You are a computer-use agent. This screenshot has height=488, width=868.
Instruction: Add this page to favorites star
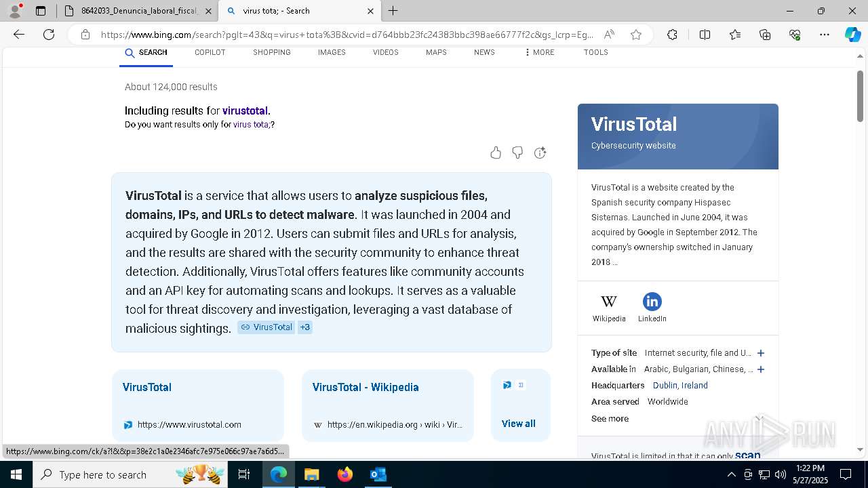point(635,35)
